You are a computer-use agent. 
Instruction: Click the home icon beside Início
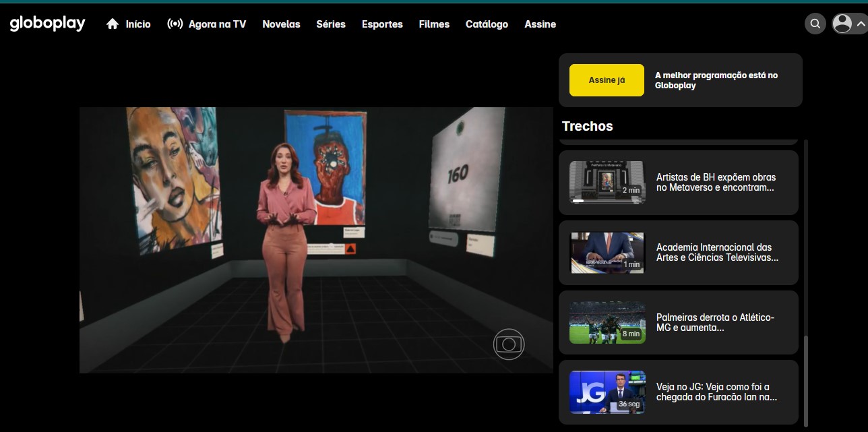pyautogui.click(x=113, y=24)
